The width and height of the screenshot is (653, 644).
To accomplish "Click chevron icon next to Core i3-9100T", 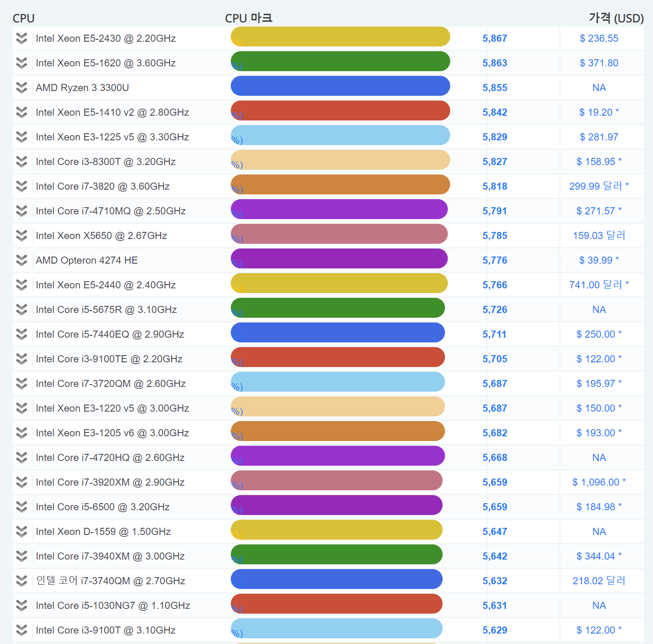I will coord(21,630).
